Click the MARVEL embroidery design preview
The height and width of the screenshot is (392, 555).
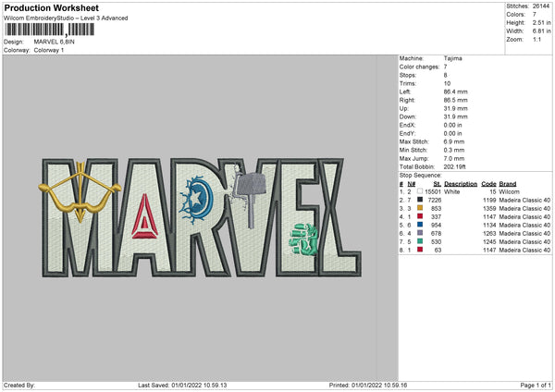point(202,217)
